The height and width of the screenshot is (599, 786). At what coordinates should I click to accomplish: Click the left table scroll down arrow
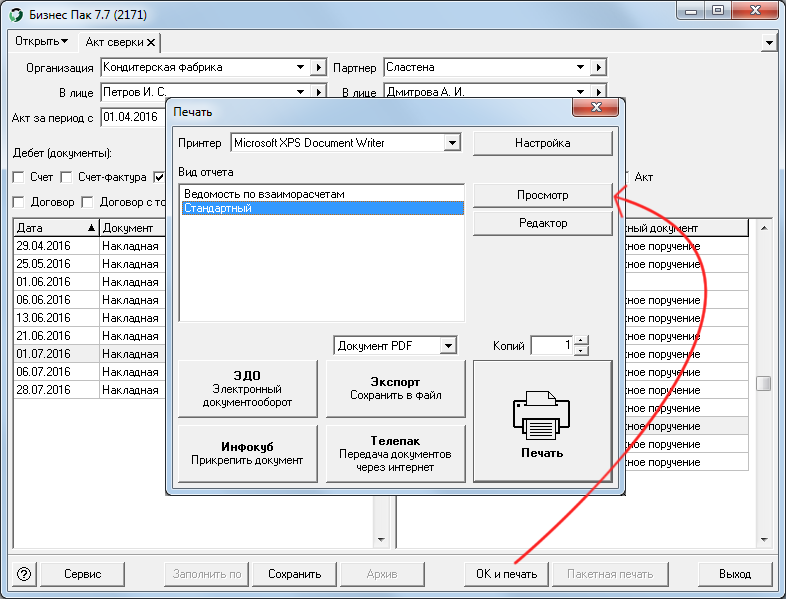381,540
